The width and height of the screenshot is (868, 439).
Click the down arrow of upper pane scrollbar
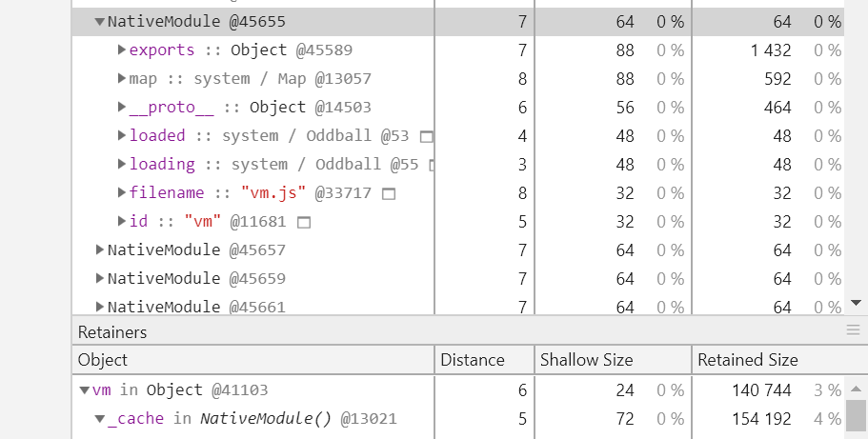point(856,303)
